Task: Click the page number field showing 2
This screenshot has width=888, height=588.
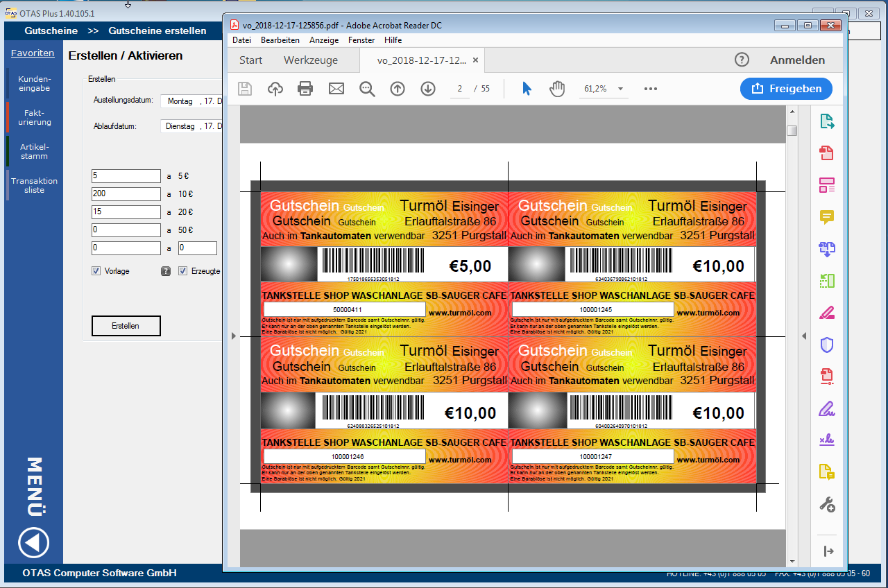Action: point(460,89)
